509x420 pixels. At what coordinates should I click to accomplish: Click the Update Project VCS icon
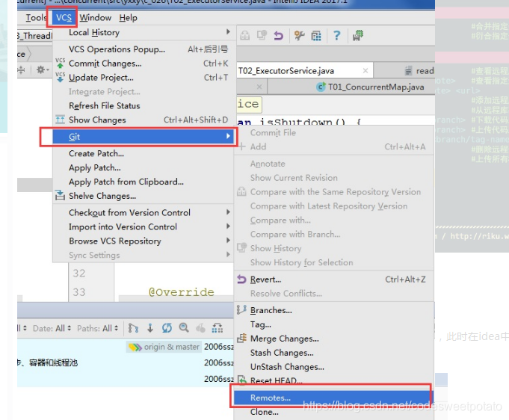click(60, 77)
